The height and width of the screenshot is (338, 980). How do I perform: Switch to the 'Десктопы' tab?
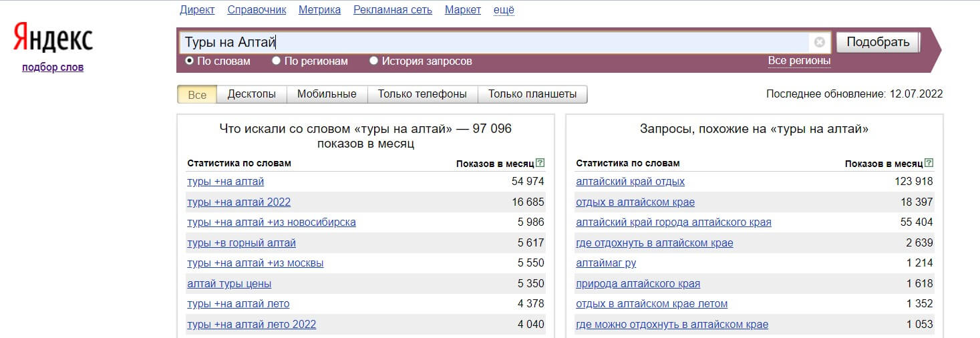(x=252, y=94)
